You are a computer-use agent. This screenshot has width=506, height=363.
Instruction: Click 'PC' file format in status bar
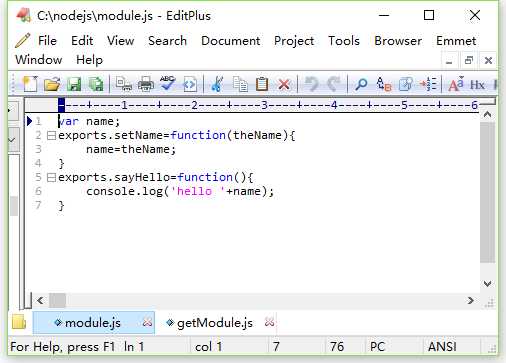377,347
